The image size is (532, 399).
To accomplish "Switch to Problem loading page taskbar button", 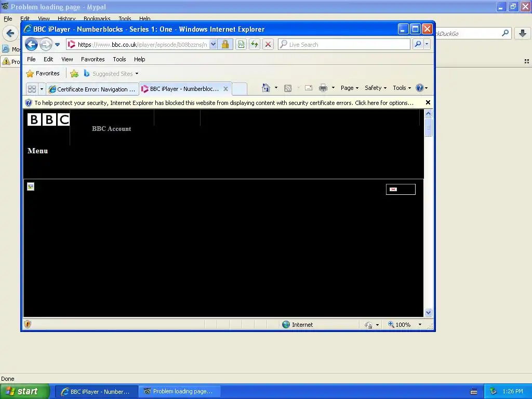I will 179,391.
